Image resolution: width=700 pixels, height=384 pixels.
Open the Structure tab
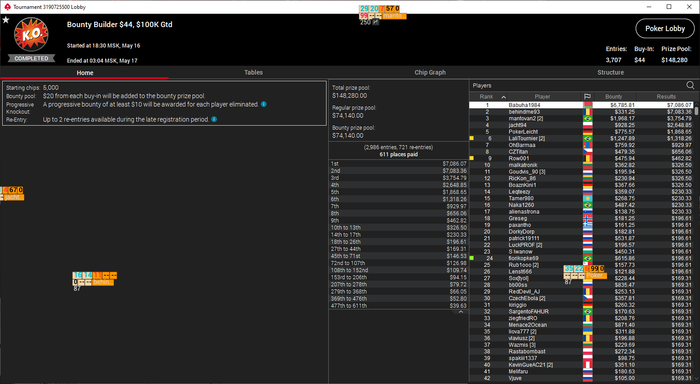(x=611, y=72)
